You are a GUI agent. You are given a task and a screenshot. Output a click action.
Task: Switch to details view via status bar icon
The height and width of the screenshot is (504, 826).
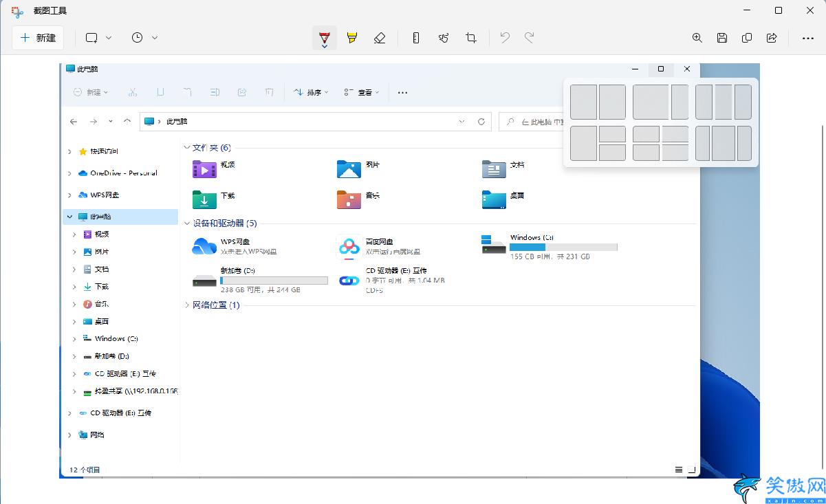(679, 470)
